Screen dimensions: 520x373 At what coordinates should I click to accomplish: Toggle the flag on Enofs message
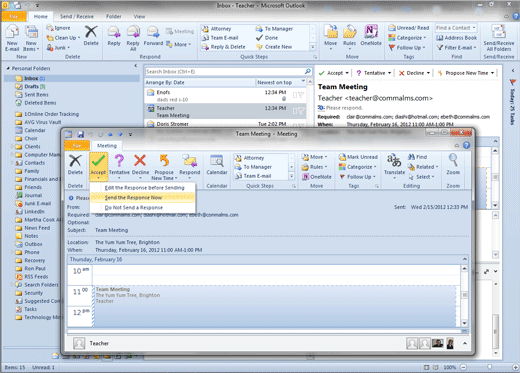tap(301, 95)
